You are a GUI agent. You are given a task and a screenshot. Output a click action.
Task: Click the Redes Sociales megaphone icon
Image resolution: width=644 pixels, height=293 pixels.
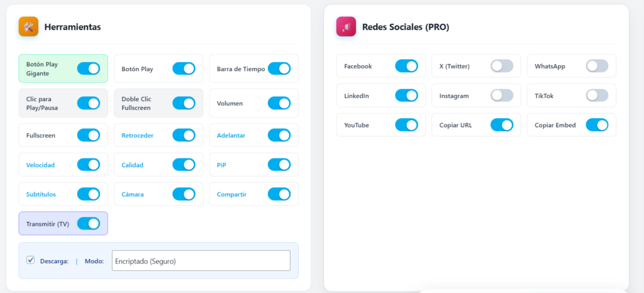(x=347, y=27)
